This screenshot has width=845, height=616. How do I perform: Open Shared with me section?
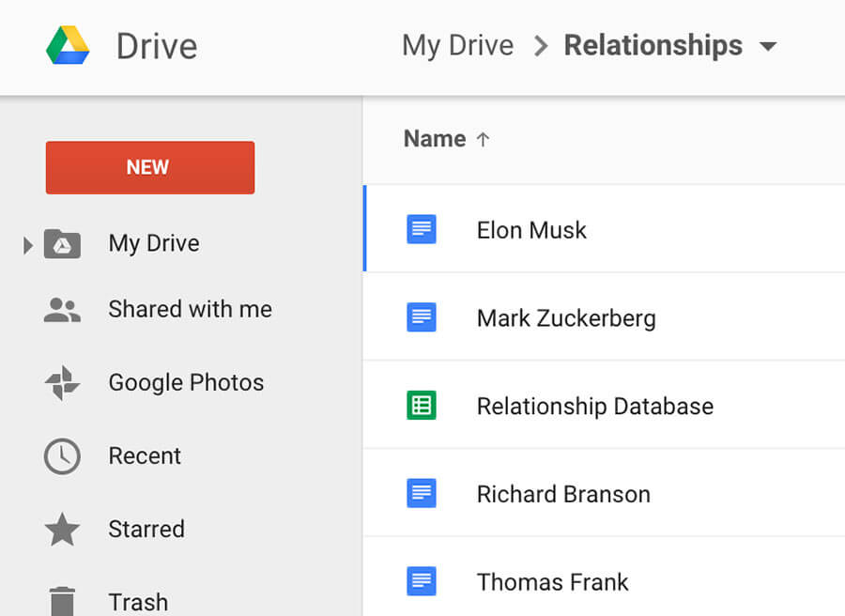(191, 309)
